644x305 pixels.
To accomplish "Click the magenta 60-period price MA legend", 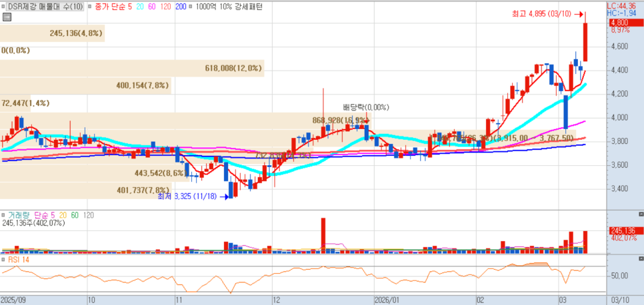I will point(151,7).
